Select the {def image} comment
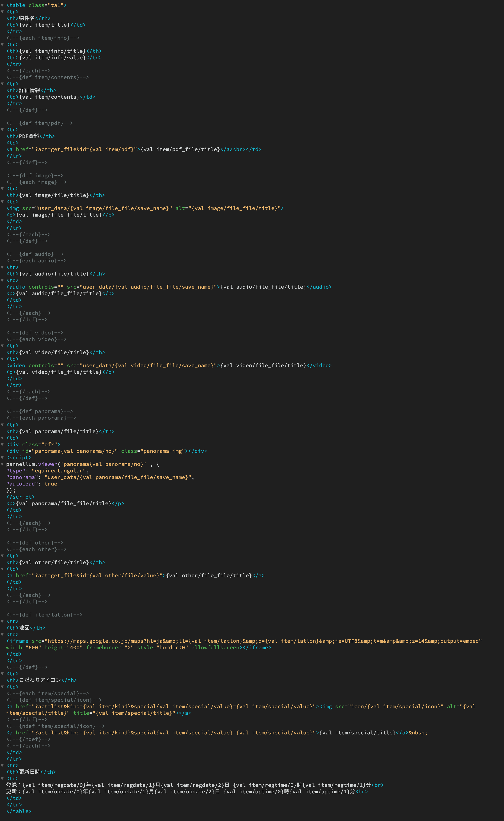504x821 pixels. 35,176
